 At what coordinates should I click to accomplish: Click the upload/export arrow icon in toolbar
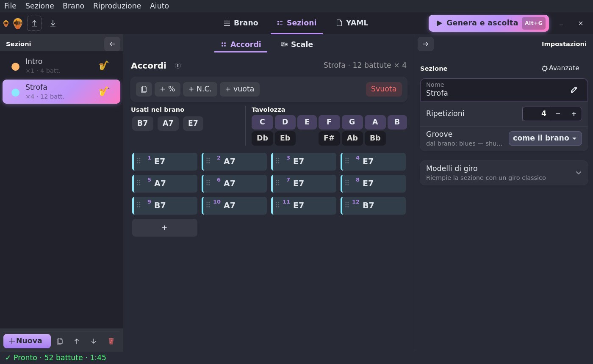tap(34, 23)
